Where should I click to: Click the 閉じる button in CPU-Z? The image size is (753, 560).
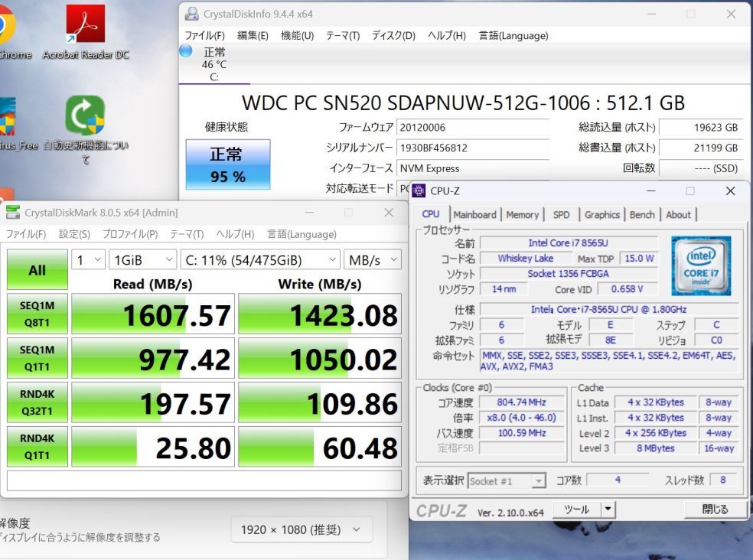coord(715,509)
